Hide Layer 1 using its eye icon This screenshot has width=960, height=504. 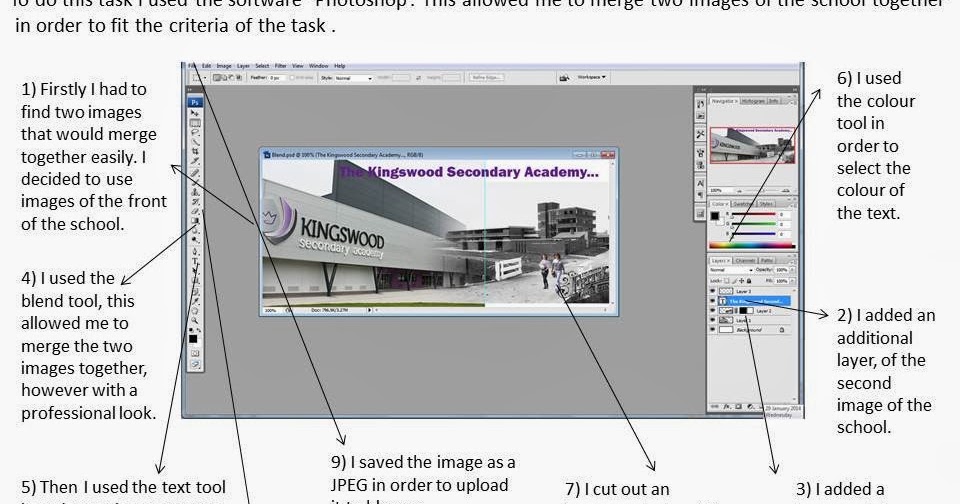click(712, 320)
